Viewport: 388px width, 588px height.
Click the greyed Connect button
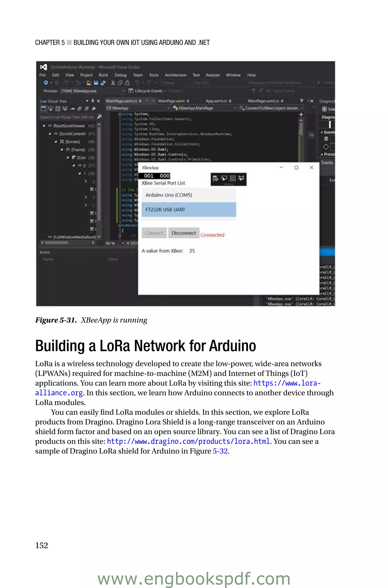(x=154, y=233)
